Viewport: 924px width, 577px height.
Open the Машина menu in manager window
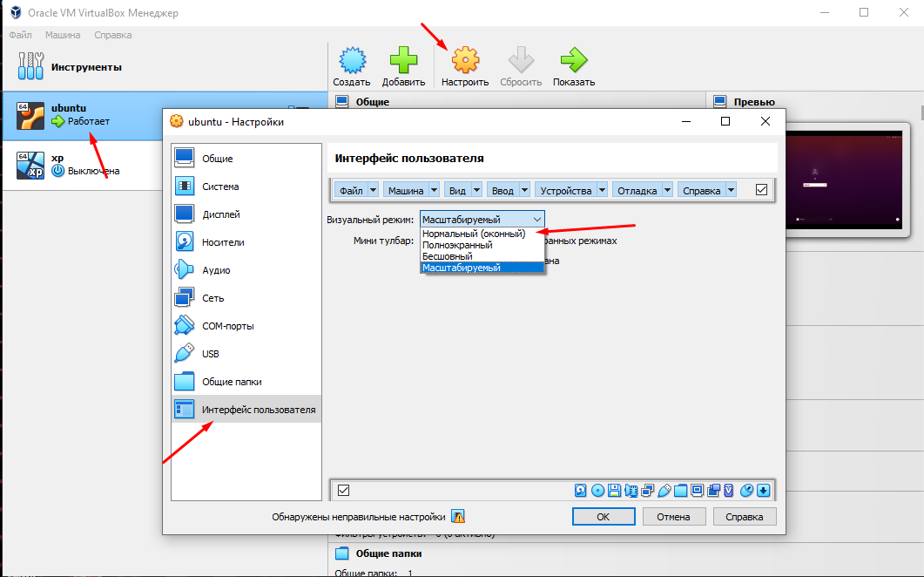62,35
